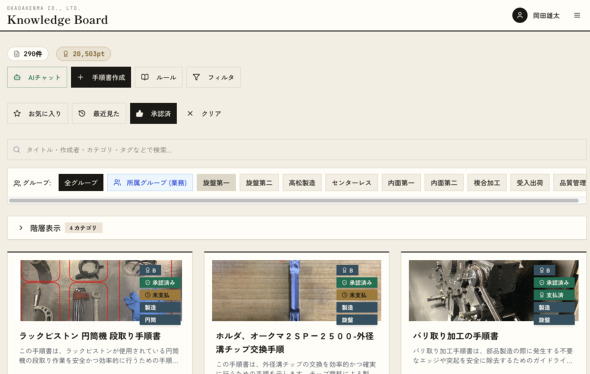This screenshot has height=374, width=590.
Task: Select the センターレス group tab
Action: [x=351, y=182]
